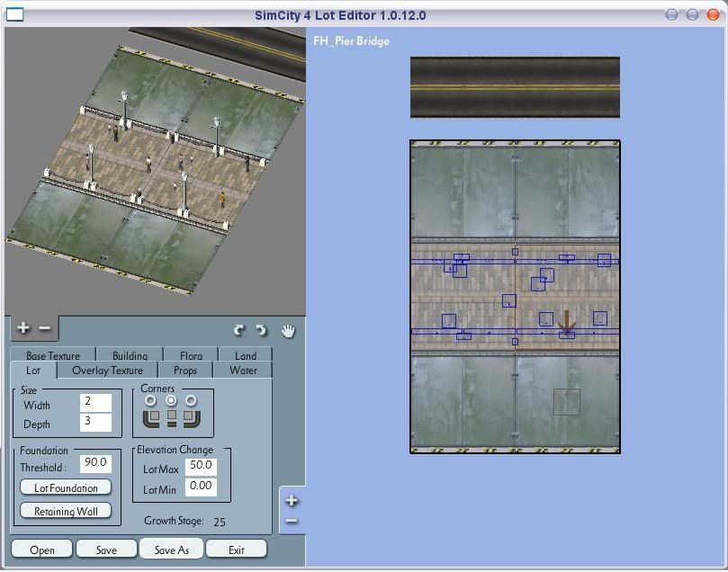The image size is (728, 572).
Task: Select the hand pan tool
Action: pos(288,330)
